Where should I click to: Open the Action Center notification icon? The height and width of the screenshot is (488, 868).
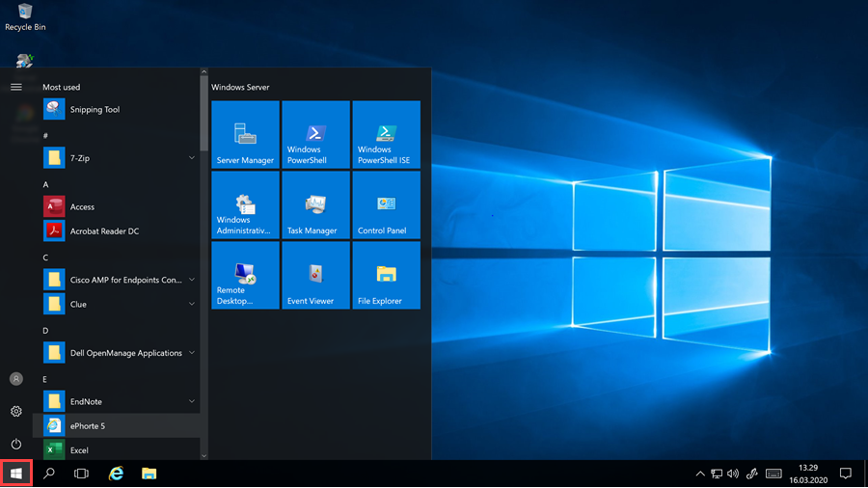(x=845, y=474)
